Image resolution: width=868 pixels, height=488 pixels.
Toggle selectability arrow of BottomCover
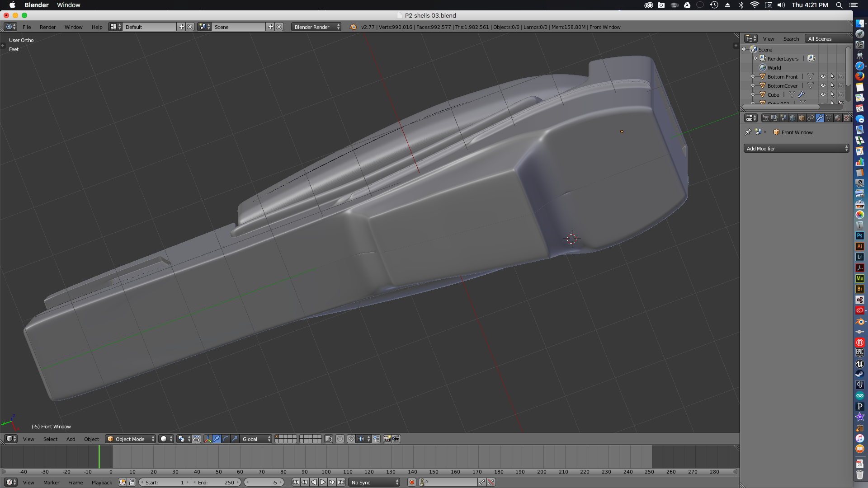coord(832,85)
